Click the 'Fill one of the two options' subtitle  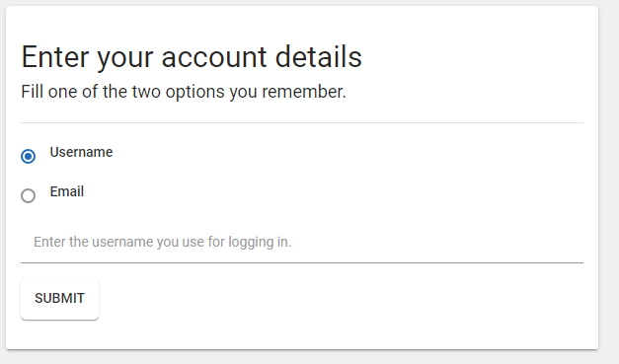pyautogui.click(x=184, y=92)
